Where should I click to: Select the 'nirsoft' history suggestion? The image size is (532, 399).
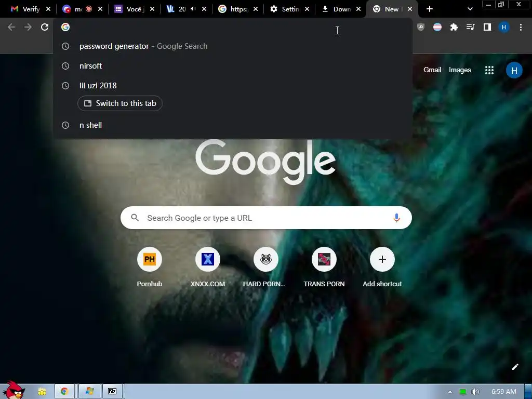click(x=233, y=66)
